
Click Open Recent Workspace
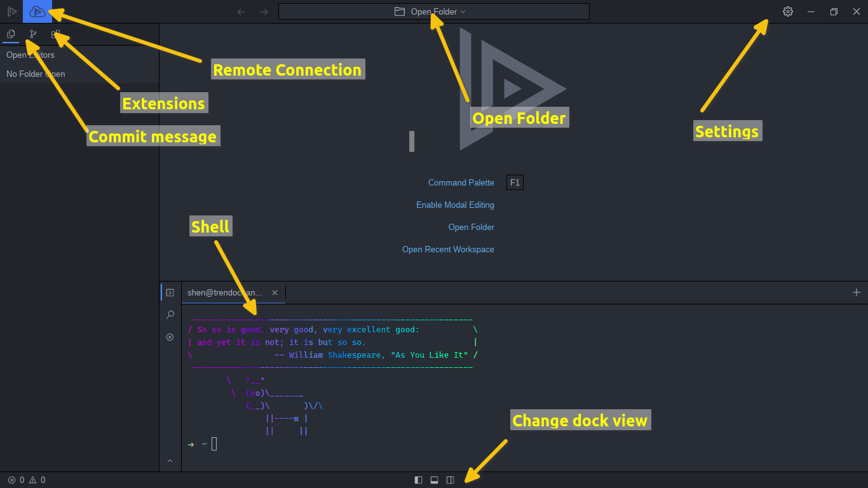(x=448, y=249)
